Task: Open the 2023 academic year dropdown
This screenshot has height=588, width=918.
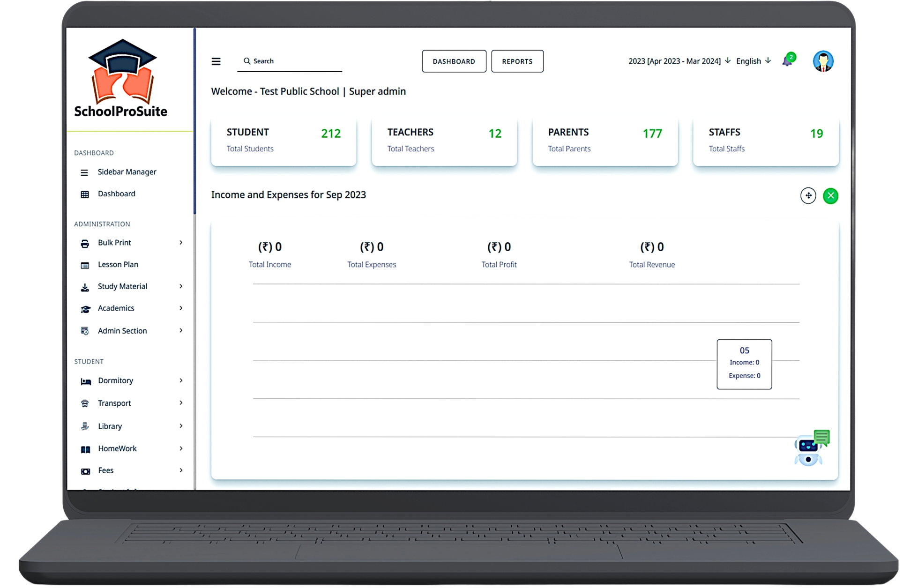Action: 679,61
